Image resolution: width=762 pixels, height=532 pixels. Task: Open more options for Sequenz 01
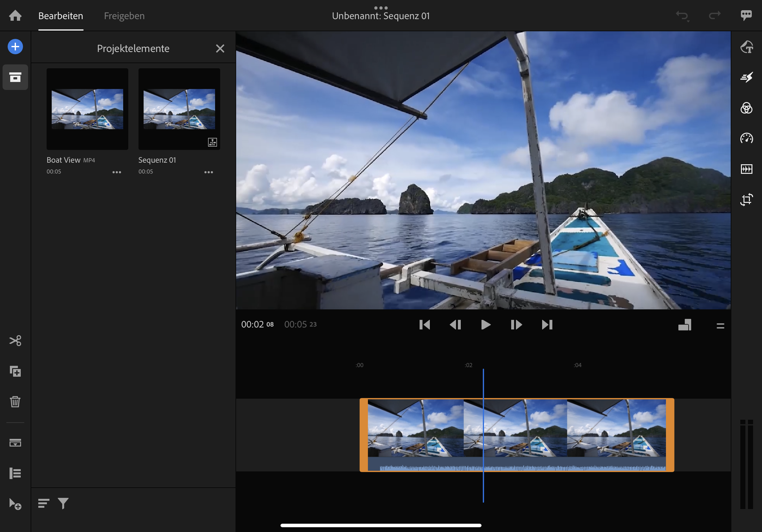[x=208, y=172]
